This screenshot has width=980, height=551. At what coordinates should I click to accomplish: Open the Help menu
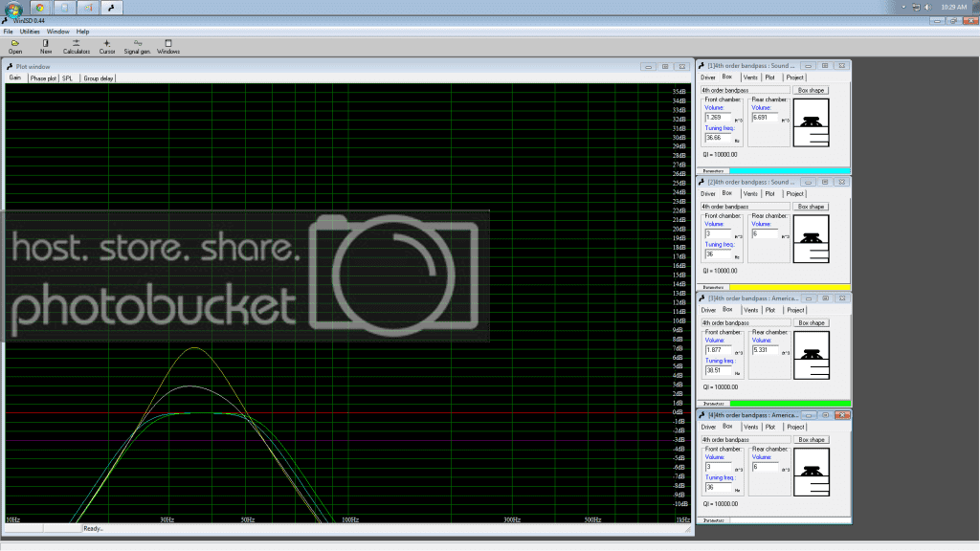point(82,32)
